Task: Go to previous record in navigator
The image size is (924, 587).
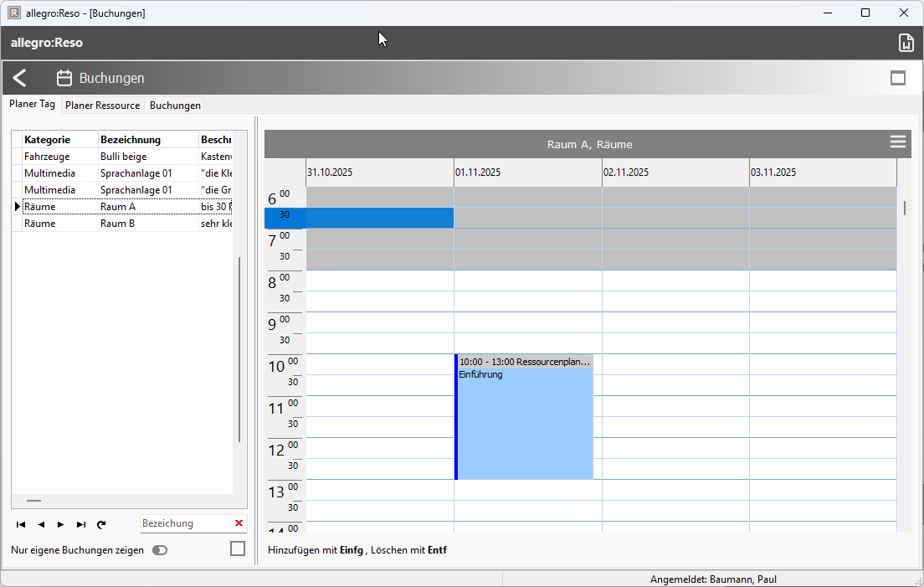Action: (x=41, y=524)
